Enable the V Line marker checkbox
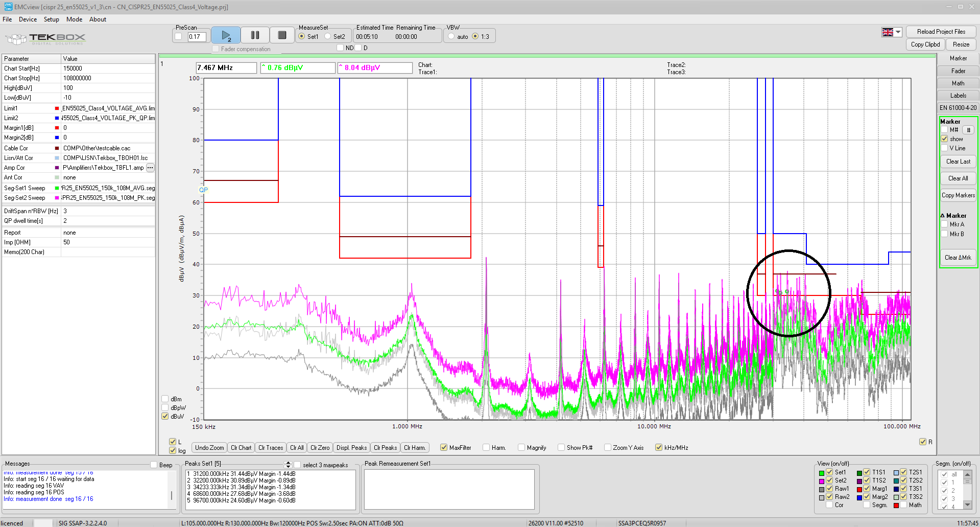This screenshot has height=527, width=980. [x=944, y=148]
